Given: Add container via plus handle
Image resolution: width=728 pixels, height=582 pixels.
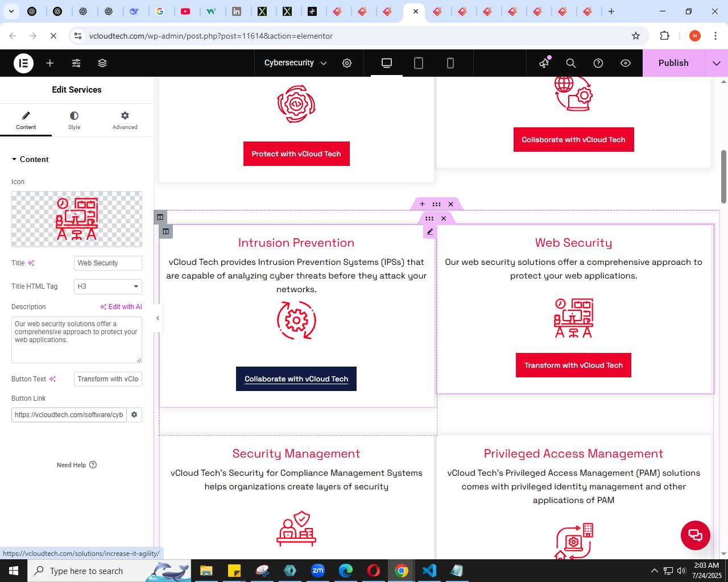Looking at the screenshot, I should (x=422, y=204).
